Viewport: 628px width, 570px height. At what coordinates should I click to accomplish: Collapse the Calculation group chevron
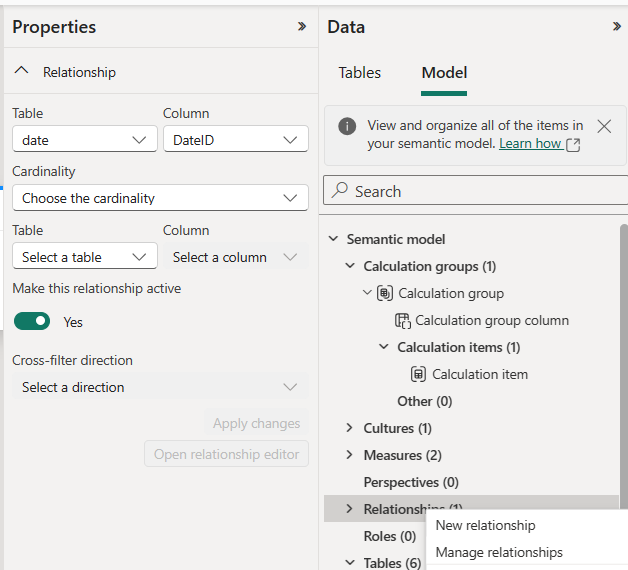367,292
